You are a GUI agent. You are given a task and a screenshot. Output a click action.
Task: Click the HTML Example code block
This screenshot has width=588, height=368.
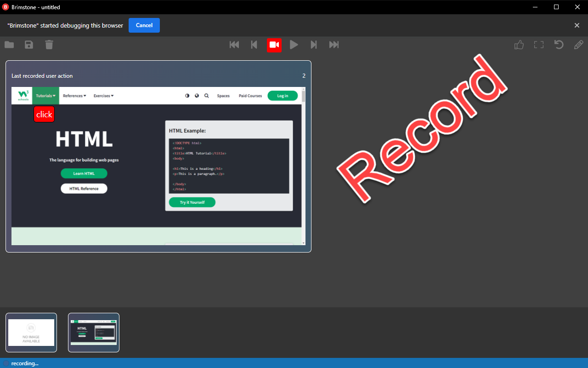(x=229, y=166)
